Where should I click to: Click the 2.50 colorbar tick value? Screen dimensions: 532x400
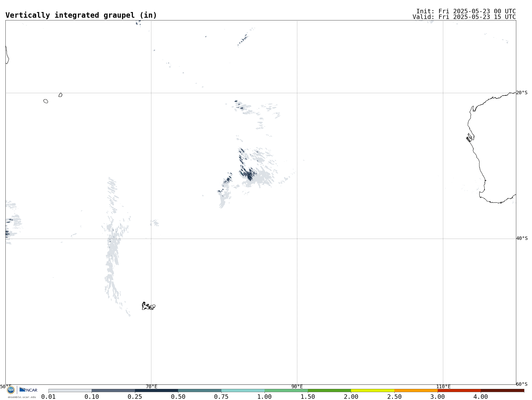(x=394, y=397)
